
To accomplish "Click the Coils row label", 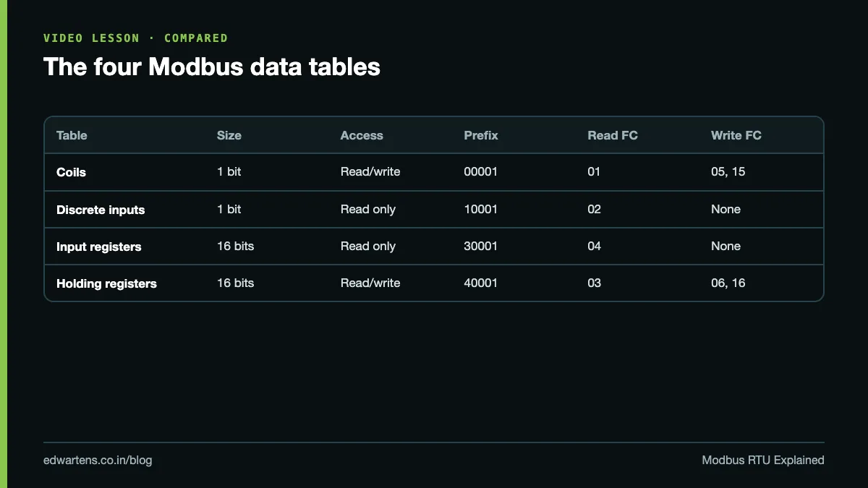I will pos(71,172).
